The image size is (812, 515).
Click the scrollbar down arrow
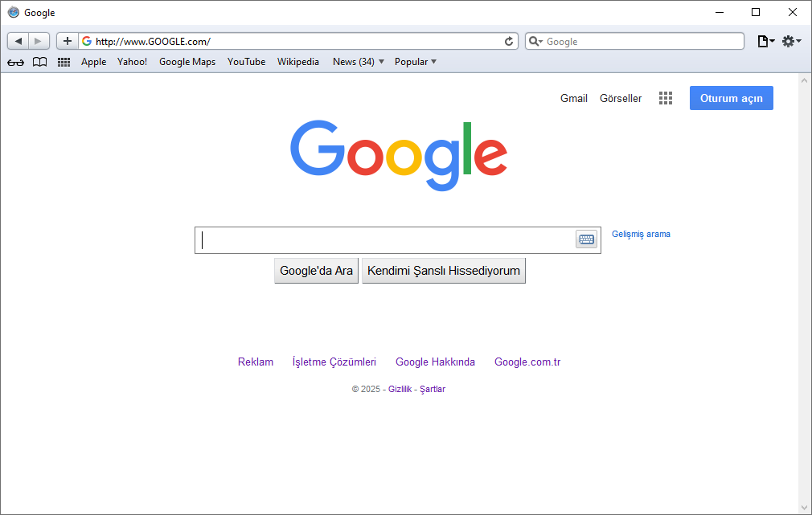(x=804, y=508)
